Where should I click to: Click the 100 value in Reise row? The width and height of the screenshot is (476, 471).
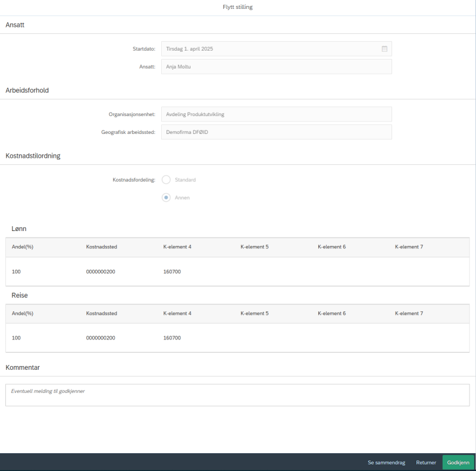(16, 338)
